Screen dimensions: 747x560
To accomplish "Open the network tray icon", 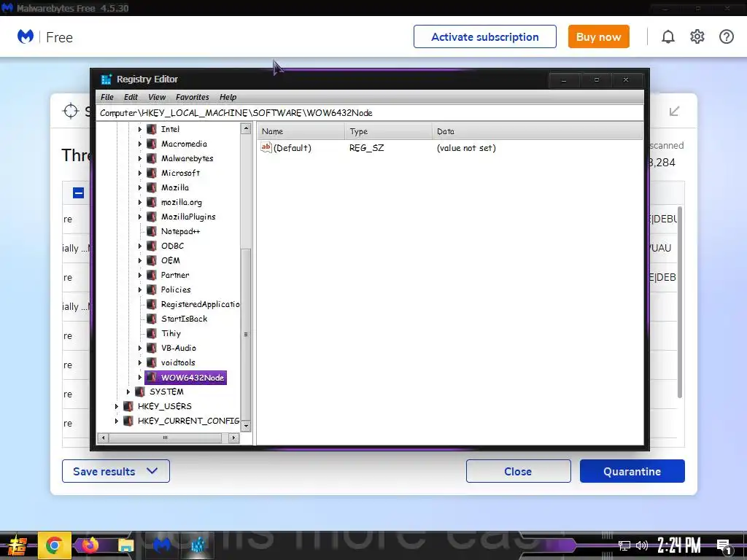I will [624, 545].
